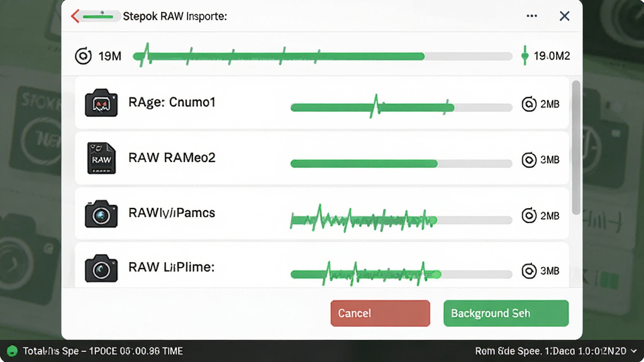Click the Background Seh button
Screen dimensions: 644x362
tap(506, 313)
